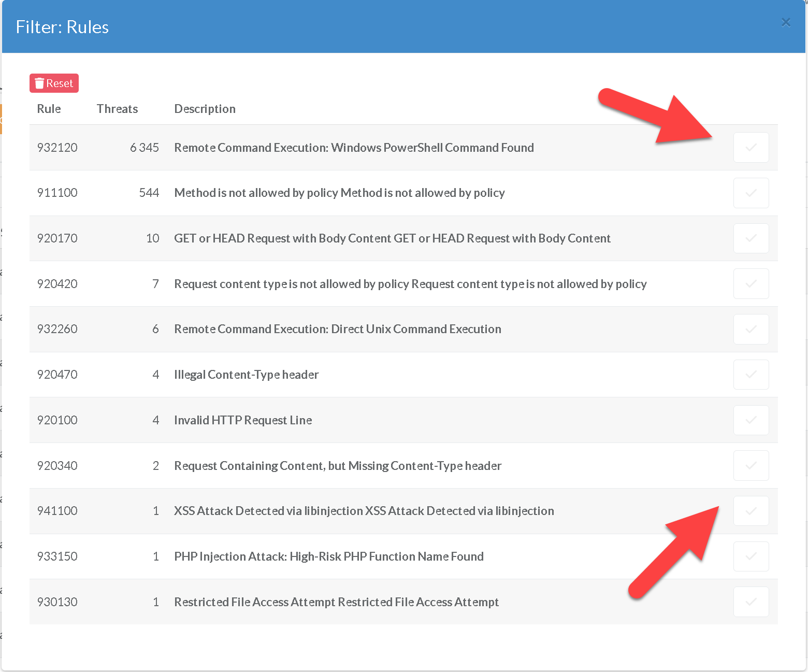808x672 pixels.
Task: Toggle PHP Injection Attack rule checkbox
Action: pos(751,556)
